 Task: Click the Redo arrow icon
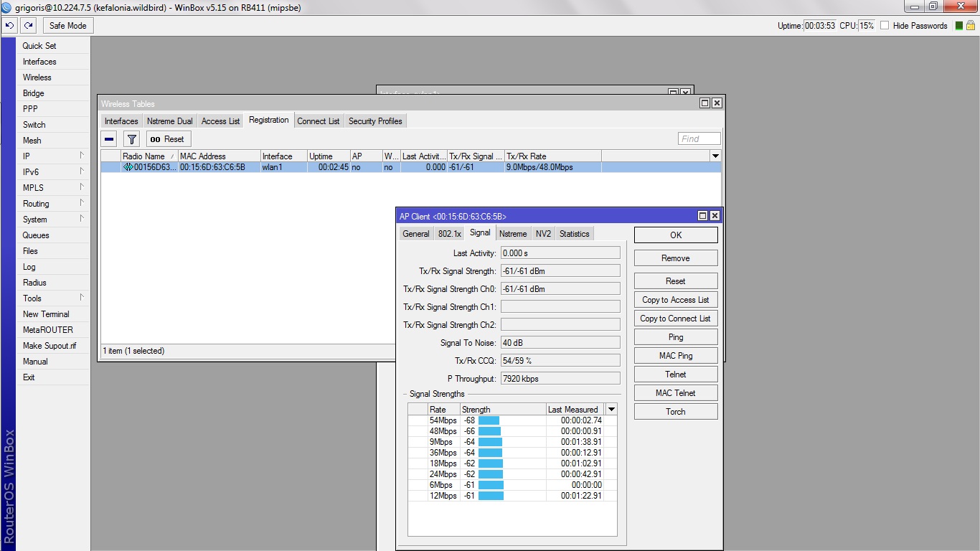pyautogui.click(x=28, y=25)
